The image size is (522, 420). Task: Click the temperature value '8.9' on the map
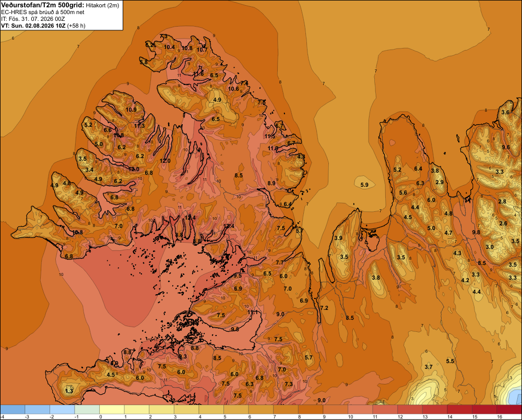(271, 183)
